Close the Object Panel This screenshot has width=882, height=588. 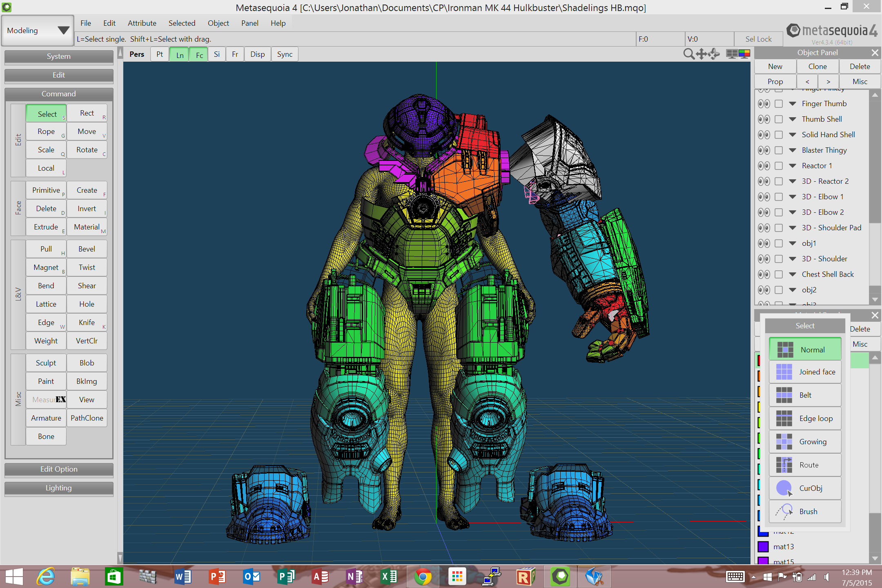(x=875, y=53)
